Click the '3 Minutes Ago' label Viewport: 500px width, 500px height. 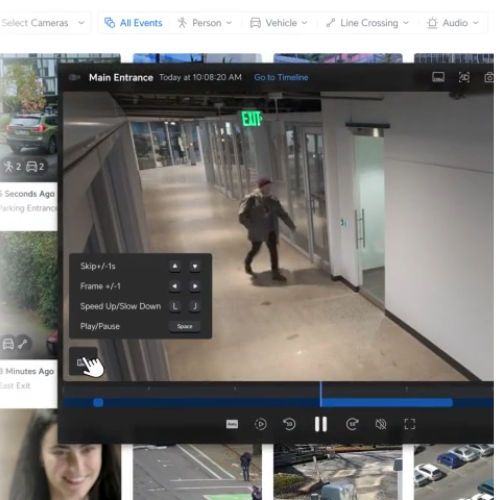(27, 371)
